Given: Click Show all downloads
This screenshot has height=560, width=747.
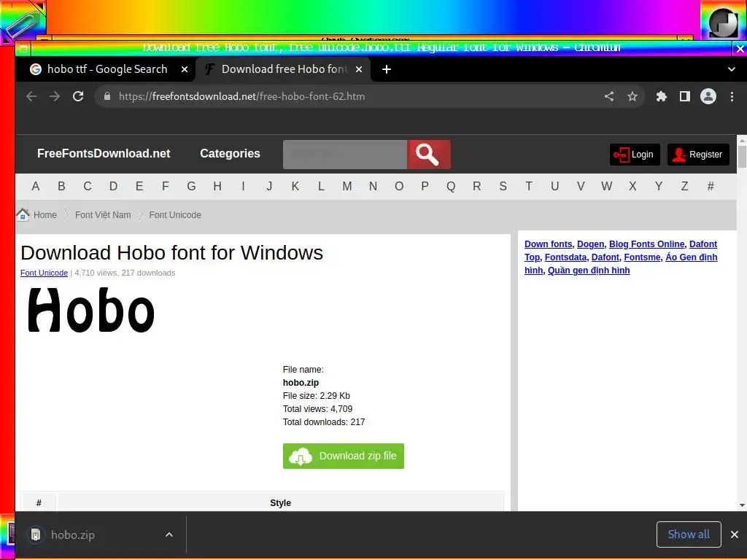Looking at the screenshot, I should pyautogui.click(x=689, y=534).
